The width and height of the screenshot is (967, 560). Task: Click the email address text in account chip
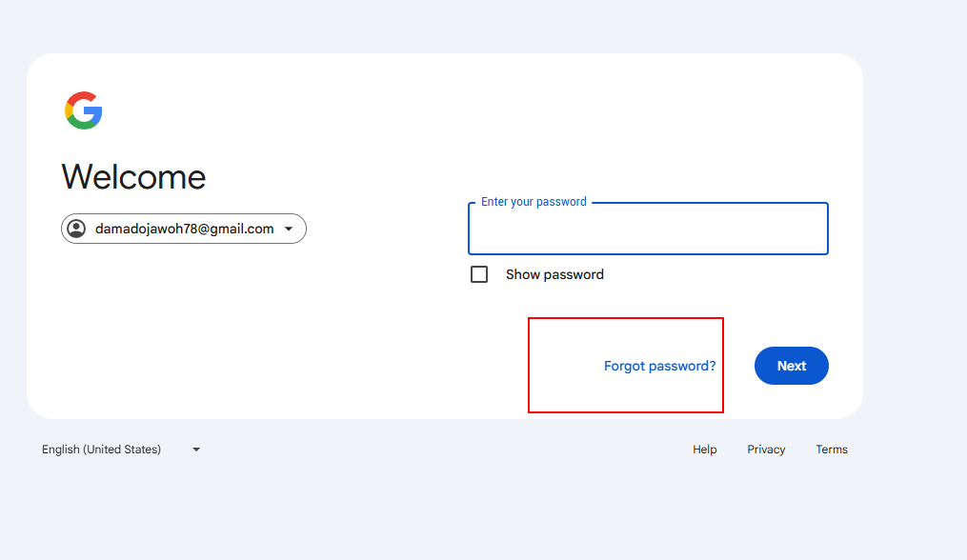coord(185,229)
